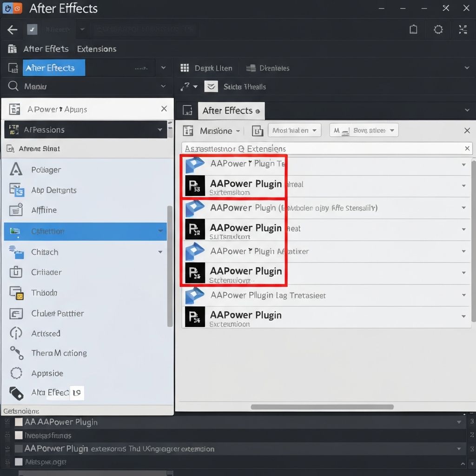Viewport: 476px width, 476px height.
Task: Check the AA AAPower Plugin row at bottom
Action: [x=18, y=422]
